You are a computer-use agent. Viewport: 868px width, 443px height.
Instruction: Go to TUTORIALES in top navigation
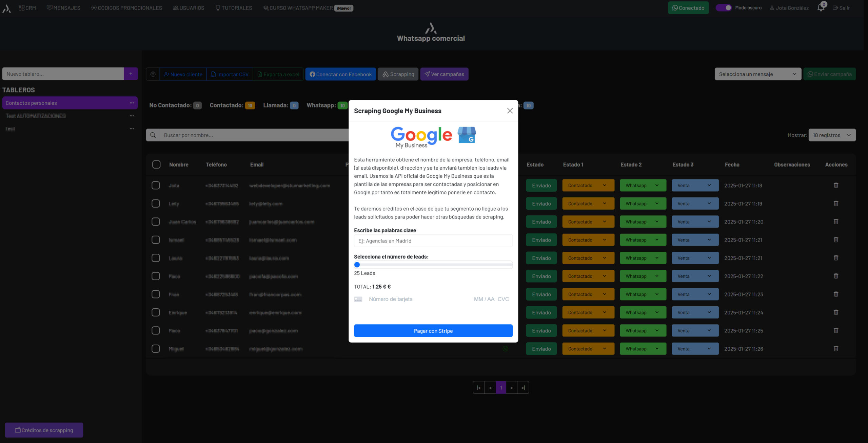pos(234,8)
